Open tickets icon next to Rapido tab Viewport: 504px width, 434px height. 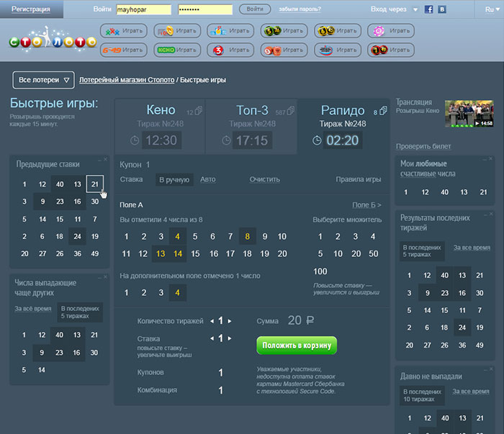pos(382,110)
